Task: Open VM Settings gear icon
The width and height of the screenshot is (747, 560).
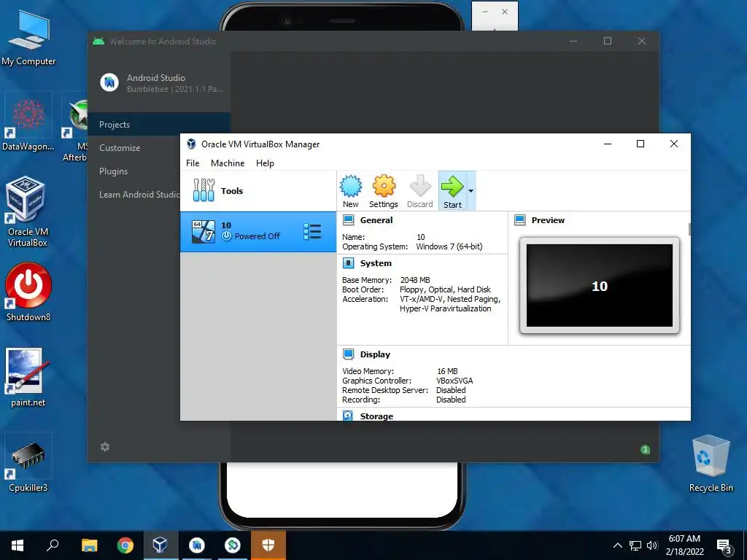Action: (x=384, y=191)
